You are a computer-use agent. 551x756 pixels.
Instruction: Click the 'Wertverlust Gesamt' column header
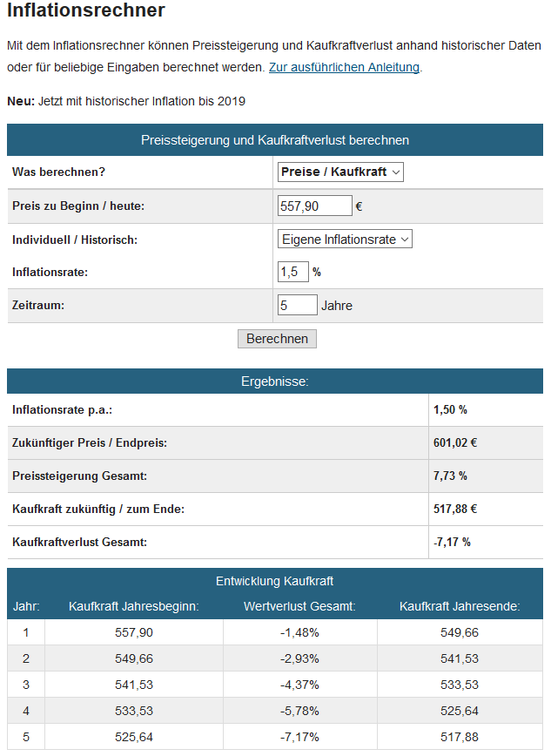tap(299, 606)
